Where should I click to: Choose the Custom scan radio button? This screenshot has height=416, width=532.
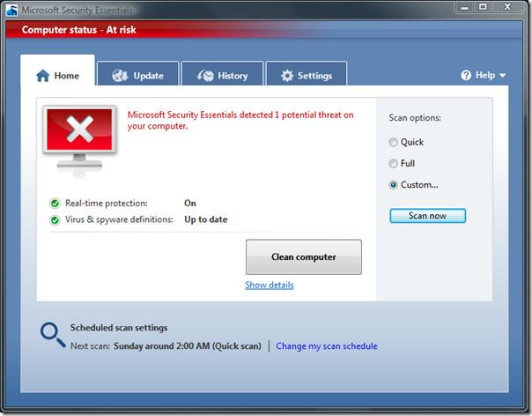394,185
